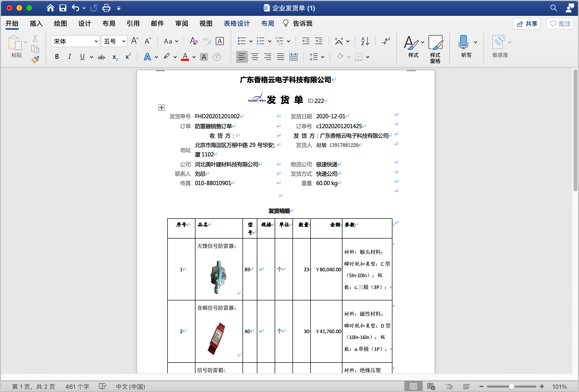Toggle italic formatting
This screenshot has width=579, height=392.
pyautogui.click(x=70, y=57)
